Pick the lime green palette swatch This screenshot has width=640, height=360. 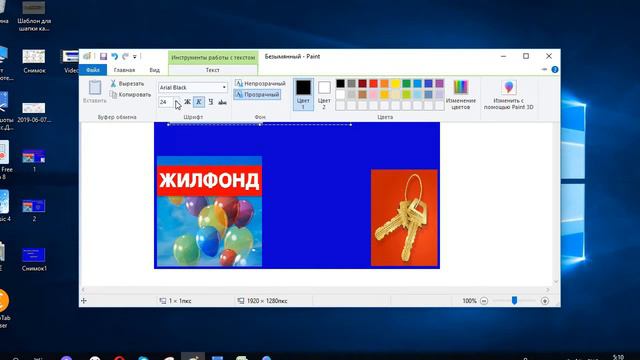tap(407, 95)
